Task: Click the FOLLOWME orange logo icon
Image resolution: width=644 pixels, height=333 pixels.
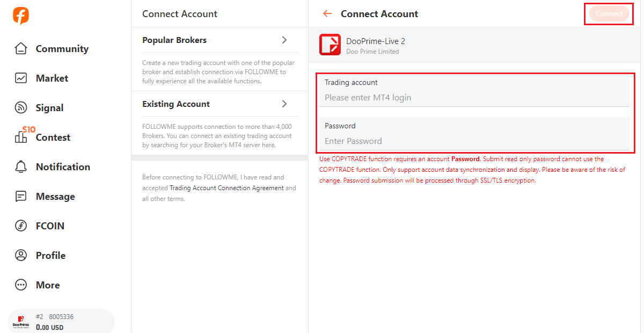Action: (21, 16)
